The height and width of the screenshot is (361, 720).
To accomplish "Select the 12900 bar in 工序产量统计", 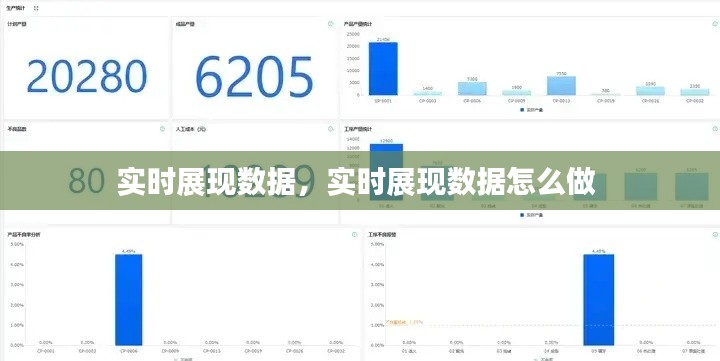I will tap(386, 172).
